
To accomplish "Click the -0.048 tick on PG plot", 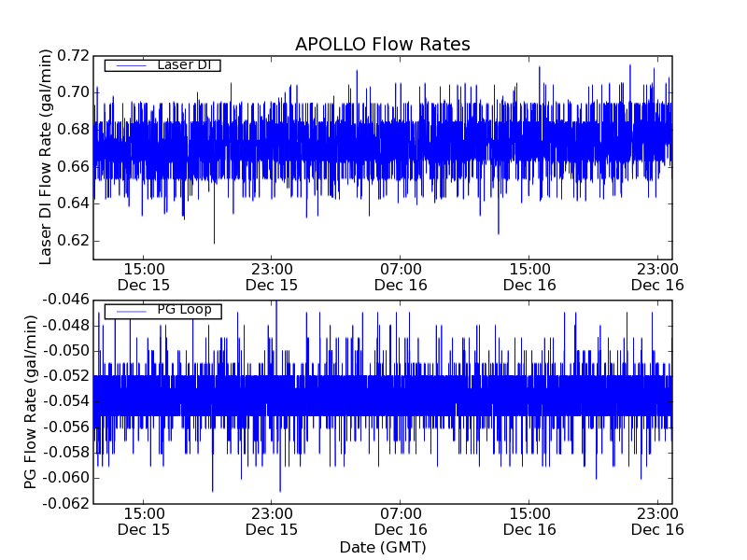I will tap(65, 326).
